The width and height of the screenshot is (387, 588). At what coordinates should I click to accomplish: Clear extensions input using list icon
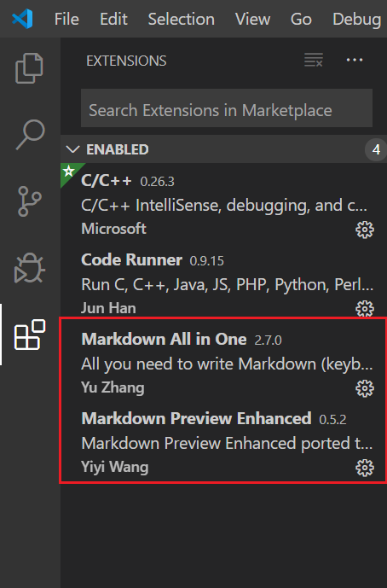click(x=314, y=60)
